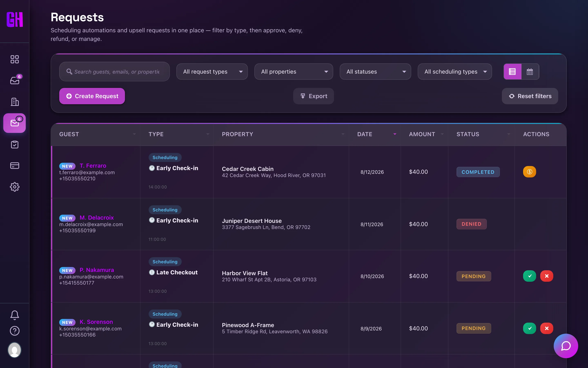Open guest M. Delacroix
The image size is (588, 368).
pos(97,218)
